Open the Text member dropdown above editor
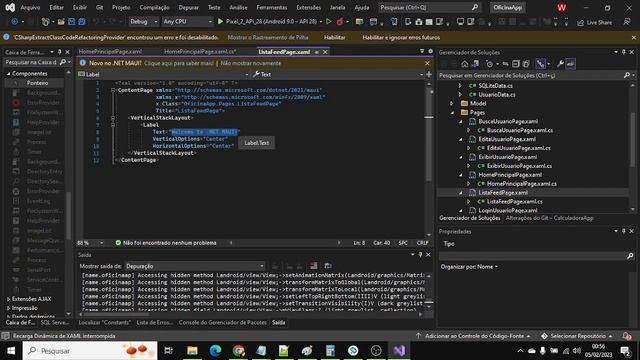640x360 pixels. [338, 74]
